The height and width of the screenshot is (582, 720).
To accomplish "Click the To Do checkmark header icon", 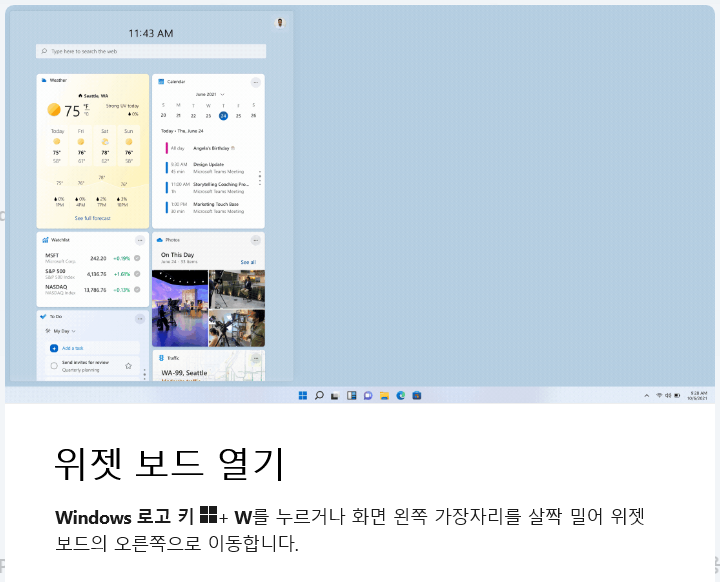I will coord(43,316).
